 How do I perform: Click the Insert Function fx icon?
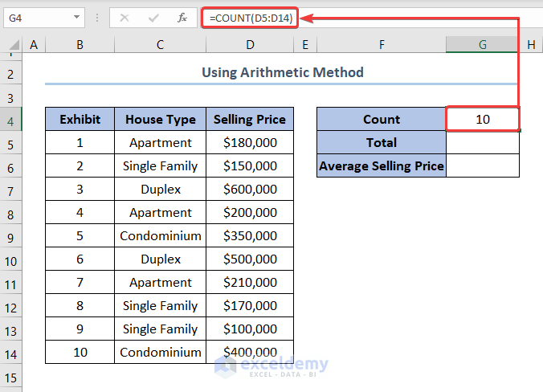click(x=182, y=17)
